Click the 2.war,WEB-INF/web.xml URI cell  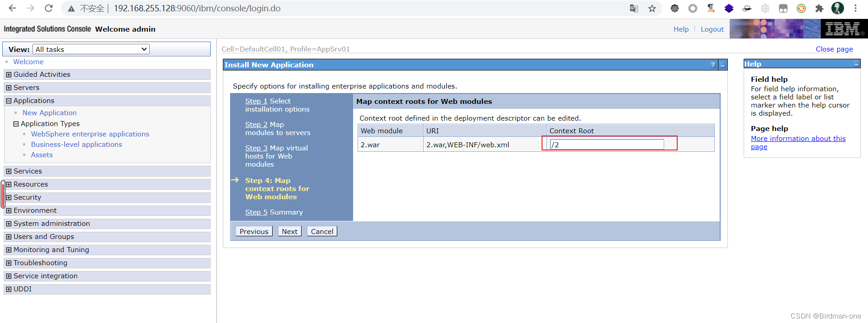click(485, 145)
